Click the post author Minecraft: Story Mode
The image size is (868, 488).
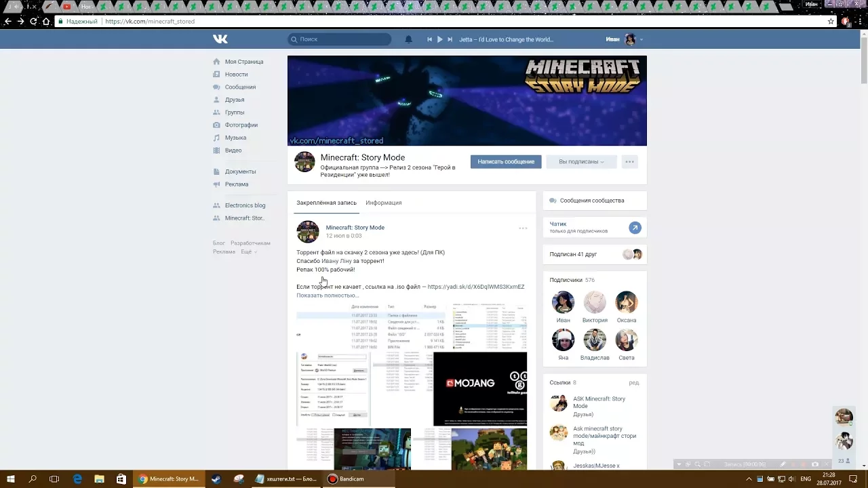tap(355, 228)
